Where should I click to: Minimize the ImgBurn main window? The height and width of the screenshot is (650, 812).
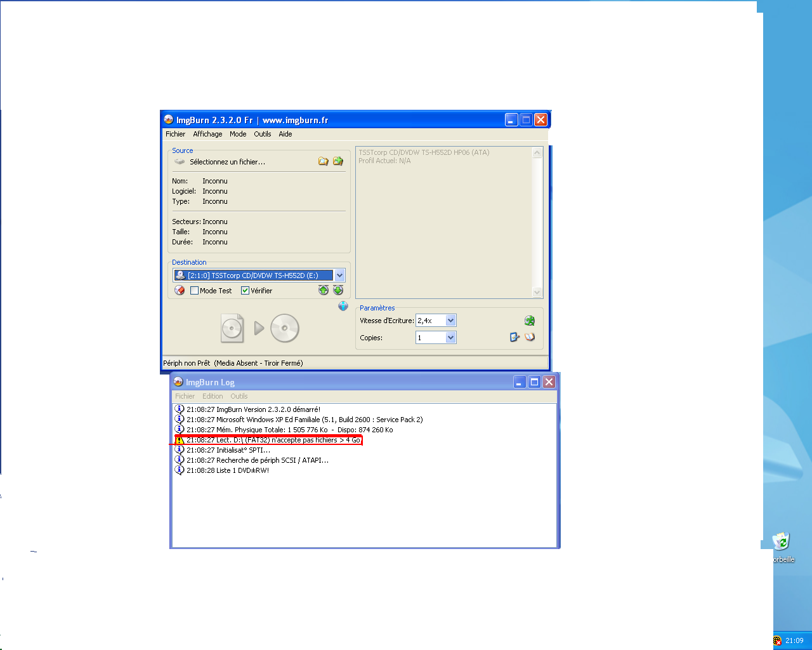511,119
